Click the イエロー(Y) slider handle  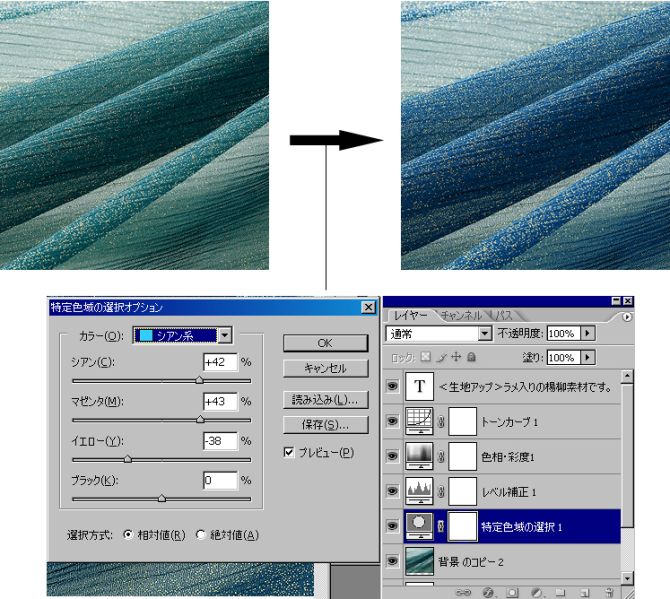click(127, 459)
